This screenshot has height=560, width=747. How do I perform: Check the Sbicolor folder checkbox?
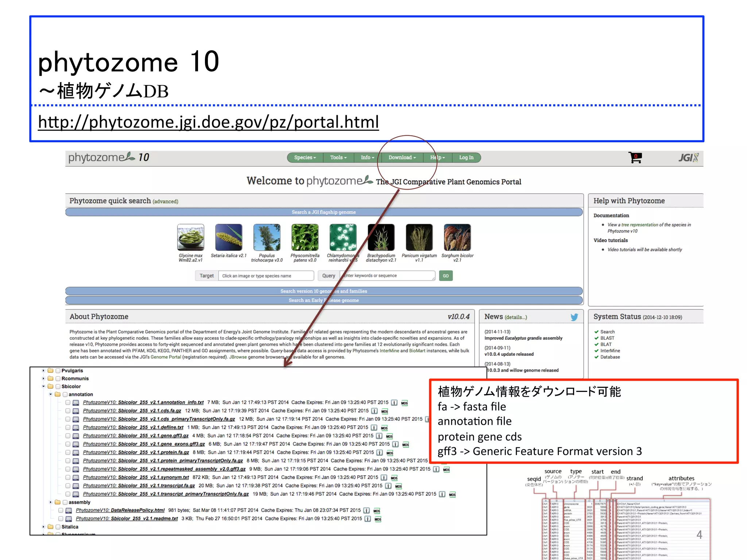click(58, 386)
